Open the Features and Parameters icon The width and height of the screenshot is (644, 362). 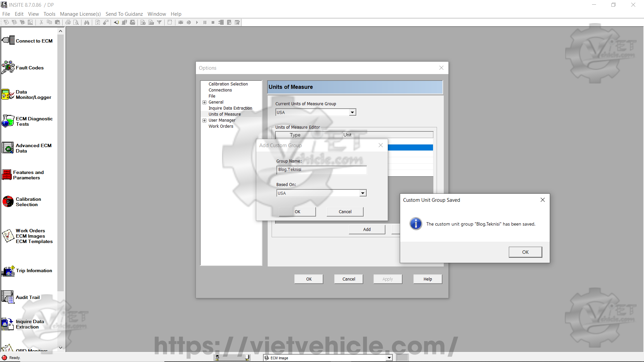tap(7, 175)
